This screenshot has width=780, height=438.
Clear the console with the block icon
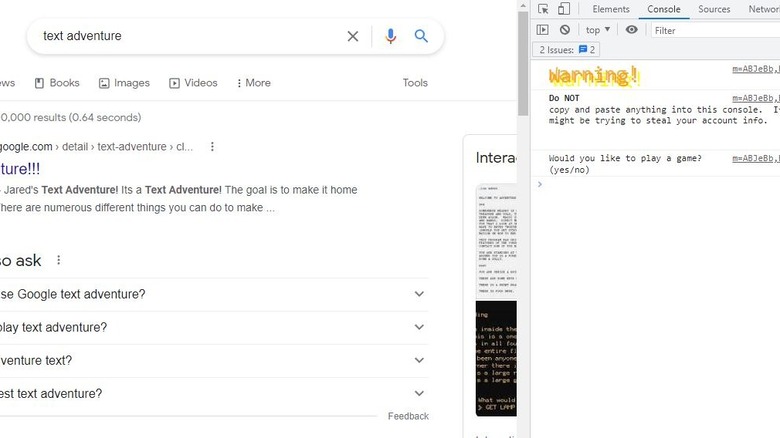[565, 30]
